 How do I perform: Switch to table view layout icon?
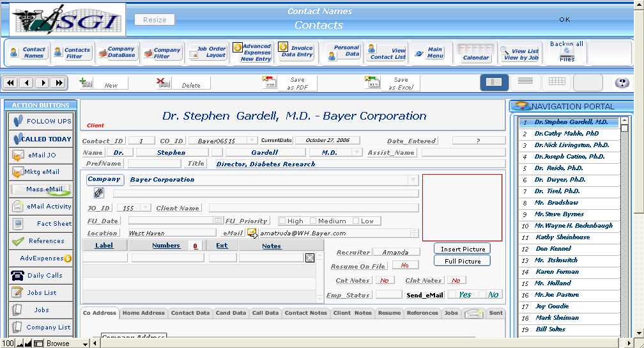(x=557, y=81)
